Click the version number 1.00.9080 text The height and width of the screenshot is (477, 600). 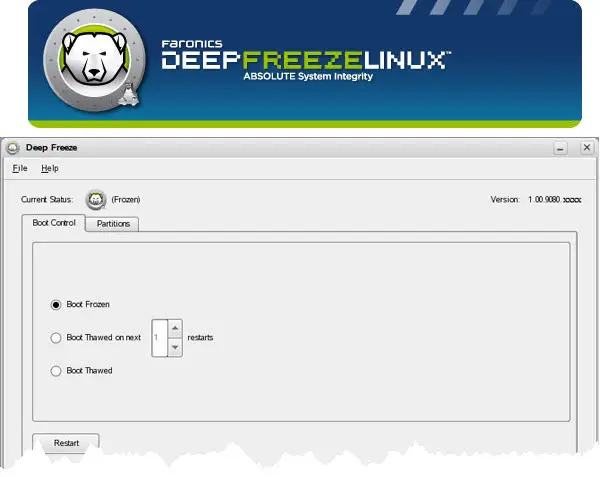pyautogui.click(x=554, y=200)
